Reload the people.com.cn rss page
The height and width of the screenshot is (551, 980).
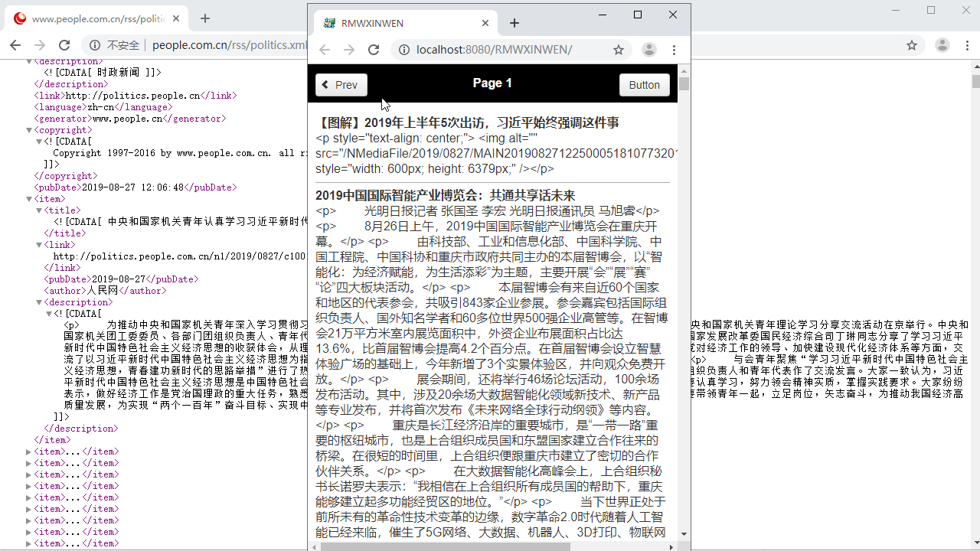pyautogui.click(x=64, y=45)
